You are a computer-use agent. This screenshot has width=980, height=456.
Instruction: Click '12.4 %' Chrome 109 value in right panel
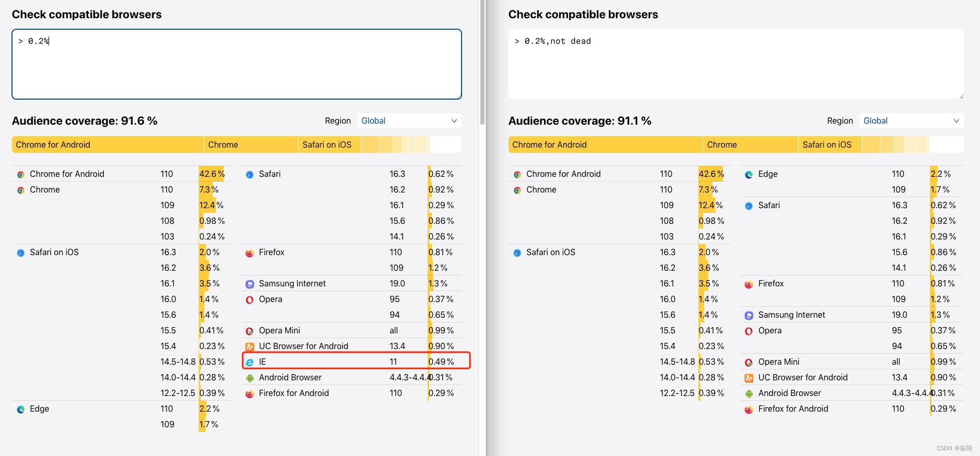point(711,205)
